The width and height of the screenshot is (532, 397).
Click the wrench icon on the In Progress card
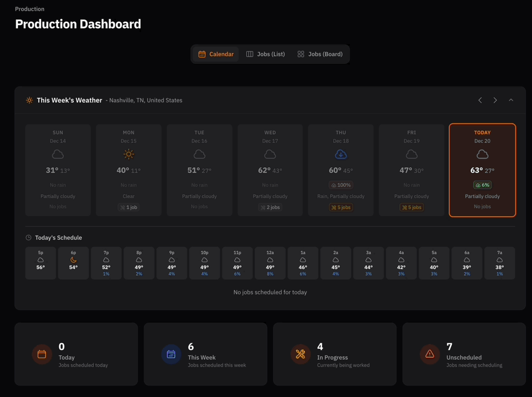tap(300, 354)
